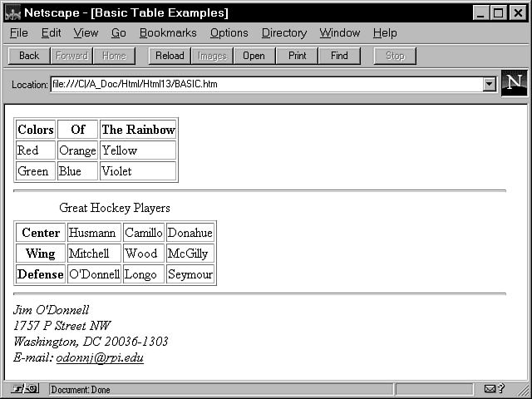Print the page with the Print button
Image resolution: width=532 pixels, height=399 pixels.
coord(297,56)
